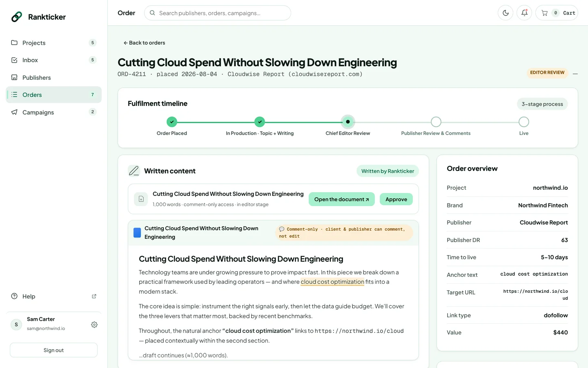Click the comment-only speech bubble icon
This screenshot has height=368, width=588.
tap(282, 229)
